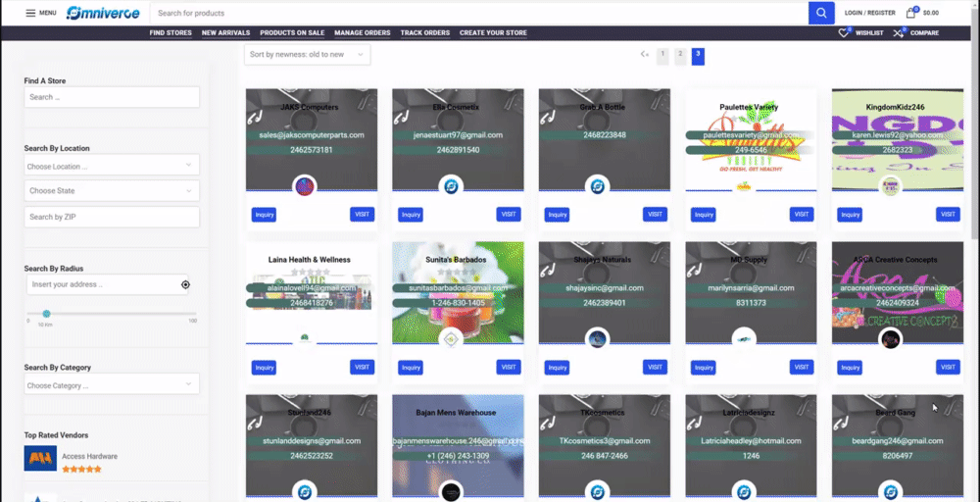Click phone number 2462891540

pyautogui.click(x=458, y=150)
